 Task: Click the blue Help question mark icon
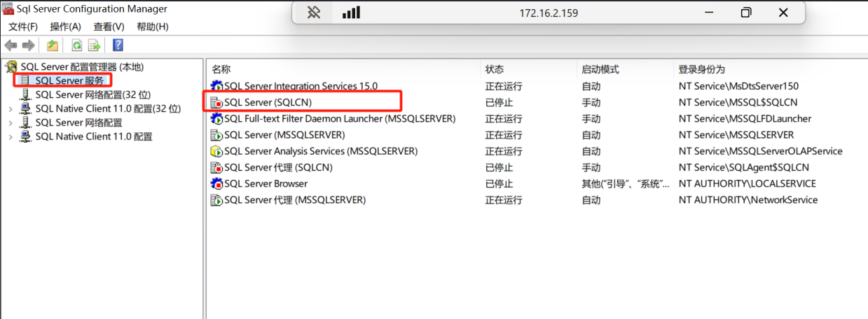118,45
